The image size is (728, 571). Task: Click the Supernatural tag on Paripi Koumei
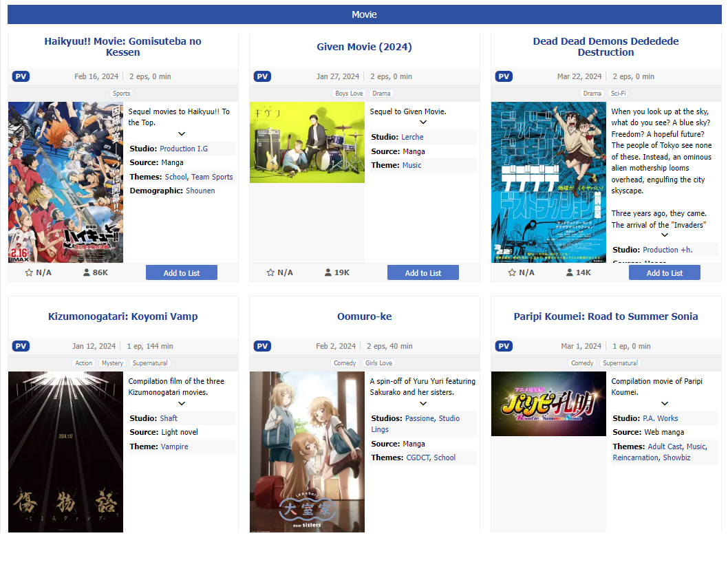click(620, 363)
